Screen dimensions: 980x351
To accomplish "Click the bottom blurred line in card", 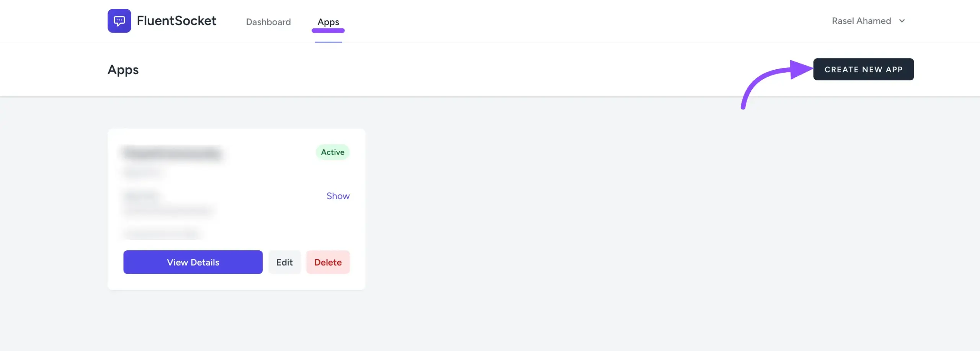I will coord(161,233).
